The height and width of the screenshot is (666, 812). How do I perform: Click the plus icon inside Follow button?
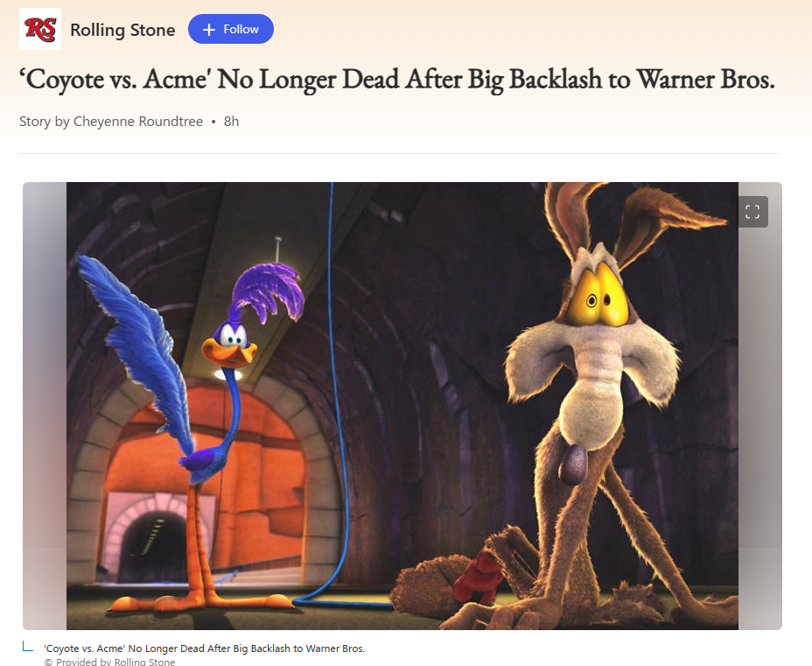(209, 30)
